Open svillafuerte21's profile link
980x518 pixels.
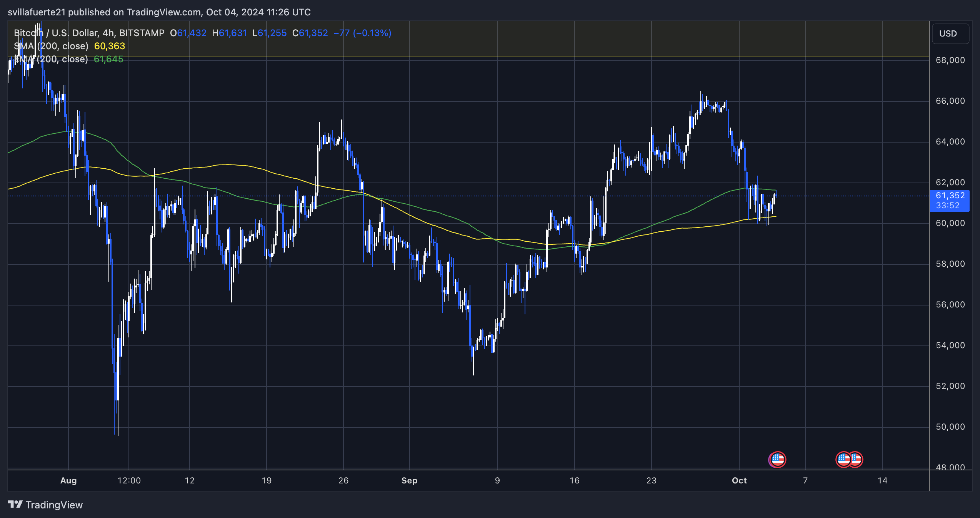pyautogui.click(x=37, y=12)
